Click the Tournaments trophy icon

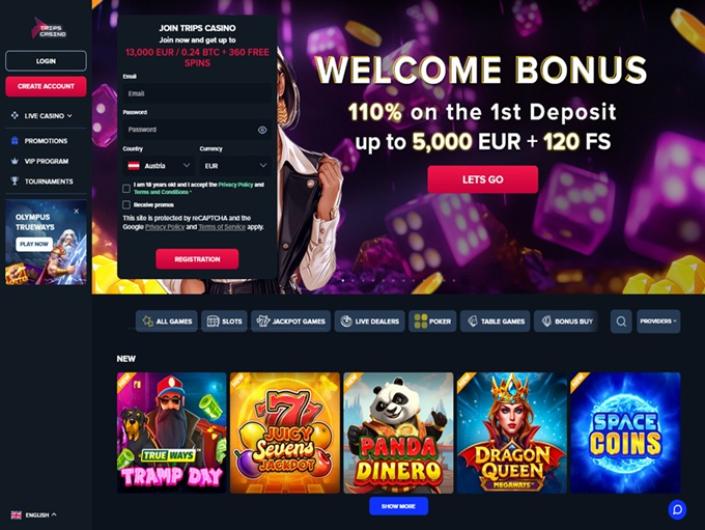coord(14,181)
